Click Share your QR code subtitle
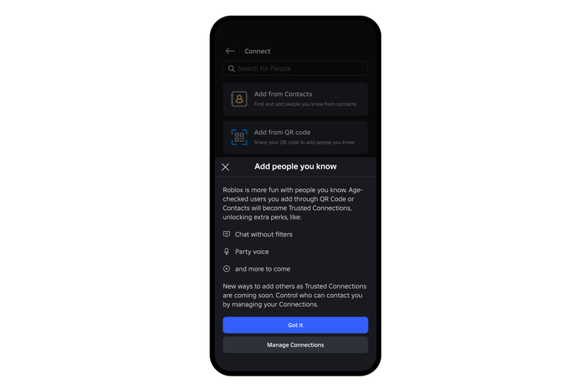Image resolution: width=588 pixels, height=392 pixels. click(x=304, y=143)
